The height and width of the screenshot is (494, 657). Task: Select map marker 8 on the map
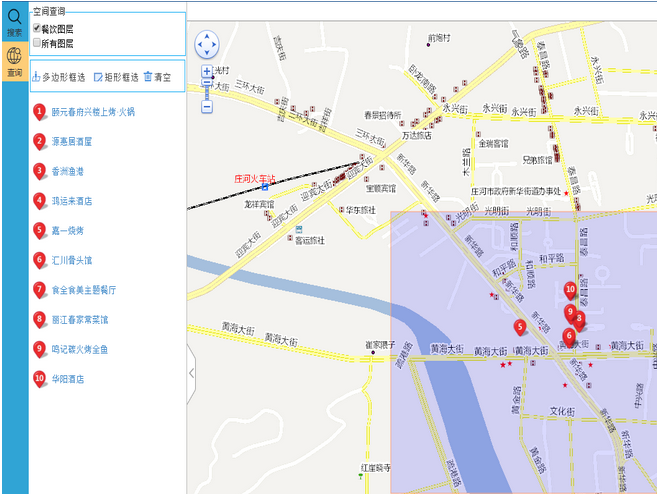tap(579, 319)
